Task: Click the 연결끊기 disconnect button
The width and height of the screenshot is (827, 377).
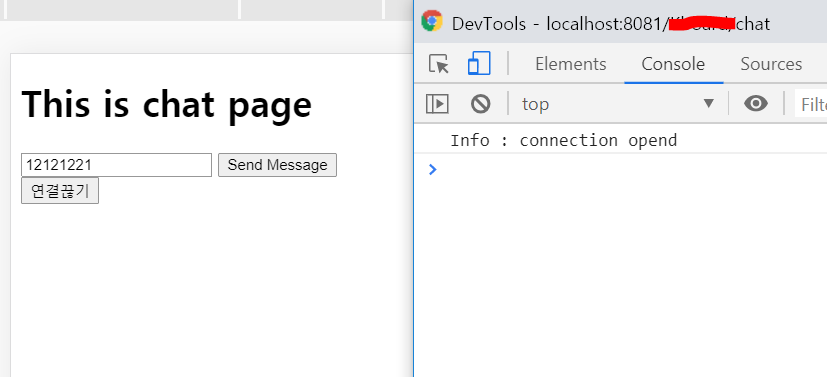Action: pos(60,190)
